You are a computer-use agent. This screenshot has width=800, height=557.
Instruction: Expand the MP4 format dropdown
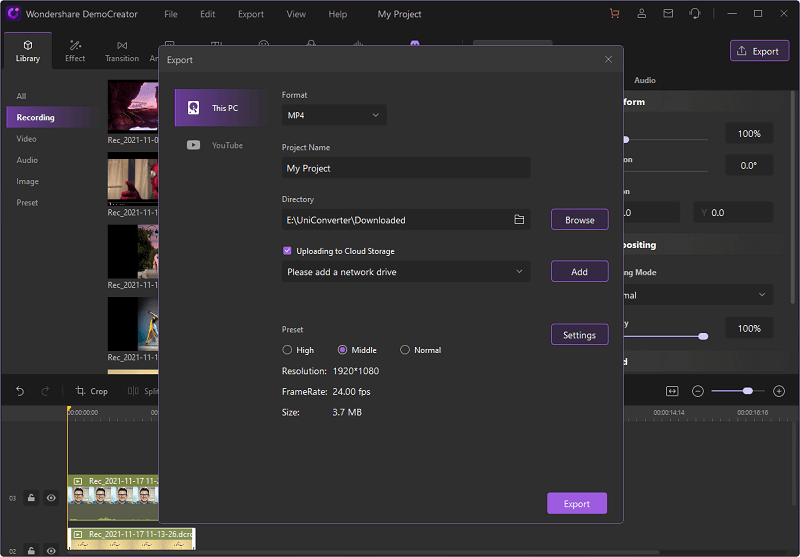tap(334, 115)
